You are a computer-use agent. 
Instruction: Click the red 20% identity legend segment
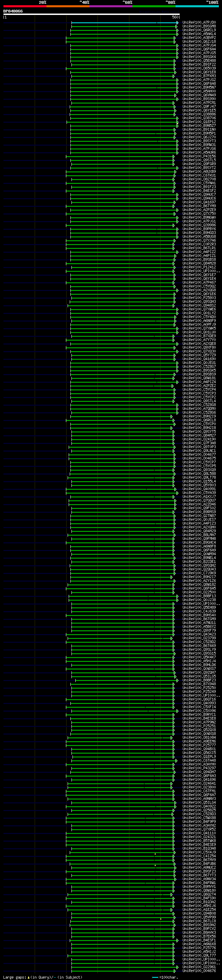point(25,6)
